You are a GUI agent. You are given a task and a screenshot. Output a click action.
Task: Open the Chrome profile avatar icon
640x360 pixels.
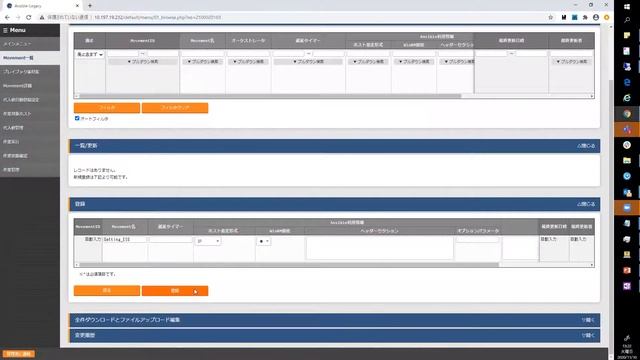pos(596,18)
